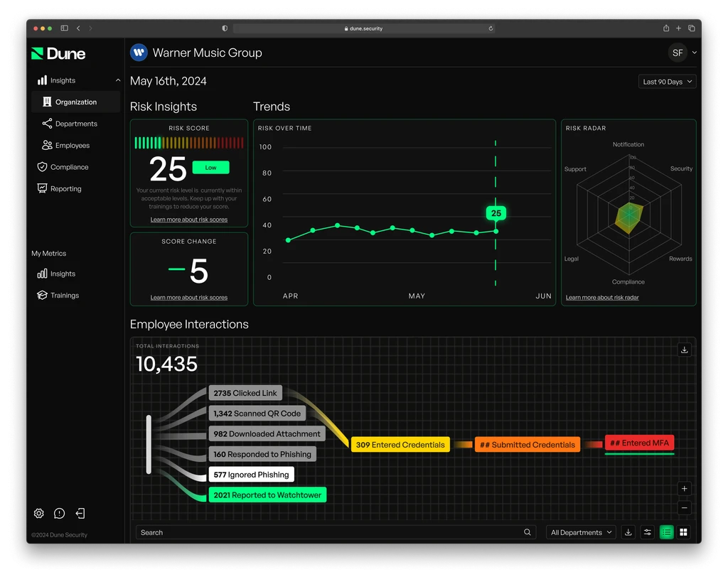Viewport: 728px width, 577px height.
Task: Collapse the Insights sidebar section
Action: click(117, 80)
